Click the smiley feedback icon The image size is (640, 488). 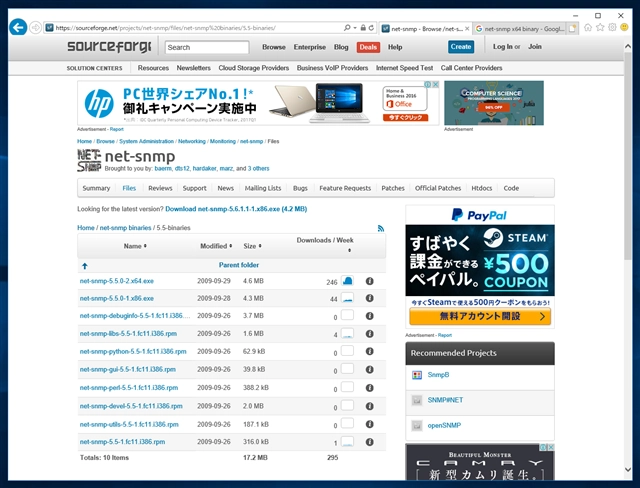point(624,27)
